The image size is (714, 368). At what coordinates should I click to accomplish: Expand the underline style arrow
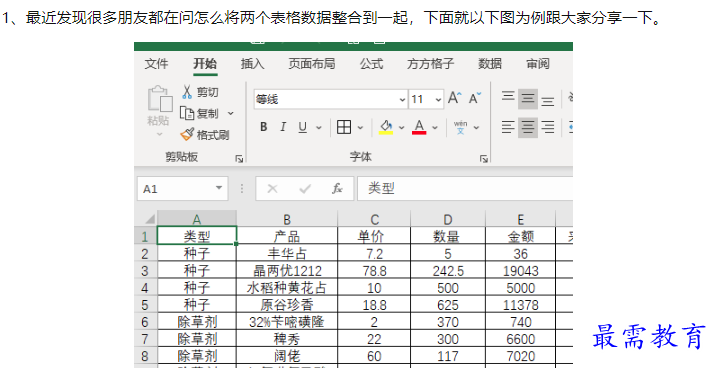(319, 128)
